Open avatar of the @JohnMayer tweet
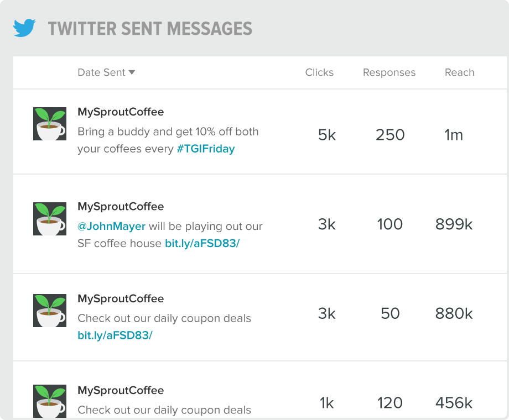The image size is (509, 420). (50, 219)
